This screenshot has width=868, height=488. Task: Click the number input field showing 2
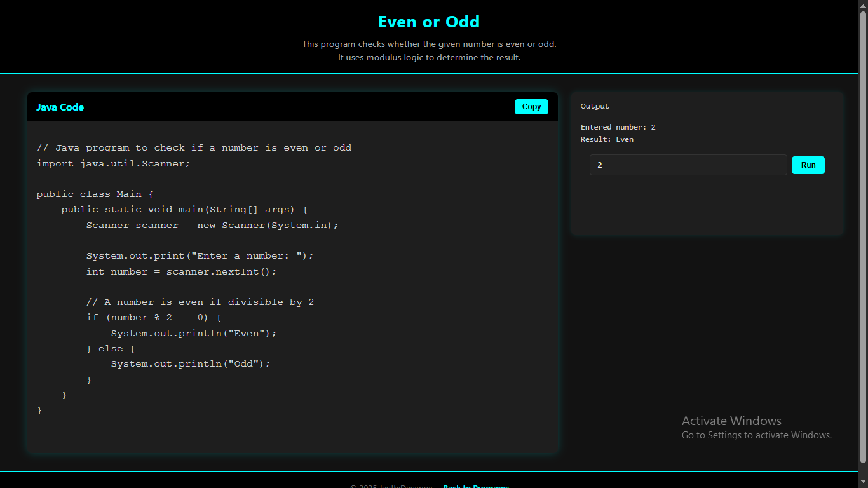[688, 165]
